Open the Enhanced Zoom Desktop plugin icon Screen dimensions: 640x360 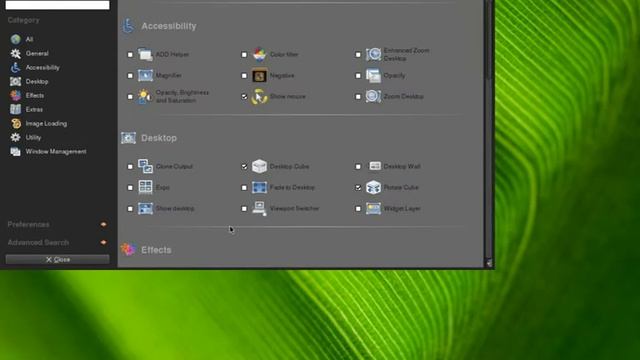tap(373, 54)
